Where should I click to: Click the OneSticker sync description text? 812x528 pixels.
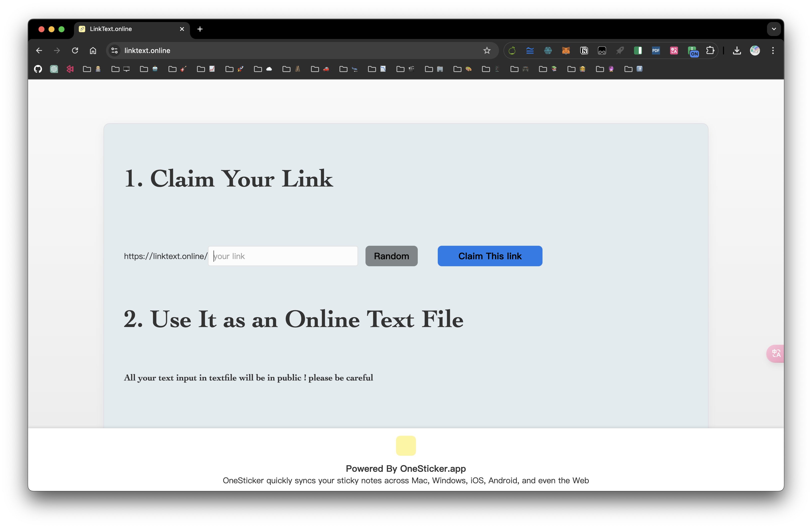pyautogui.click(x=406, y=480)
